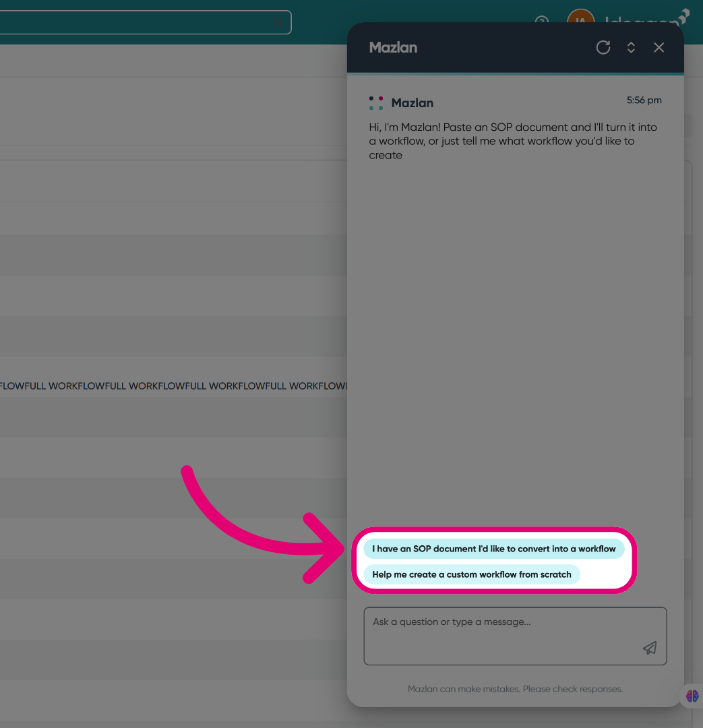Click the top search input field
This screenshot has width=703, height=728.
pos(146,22)
